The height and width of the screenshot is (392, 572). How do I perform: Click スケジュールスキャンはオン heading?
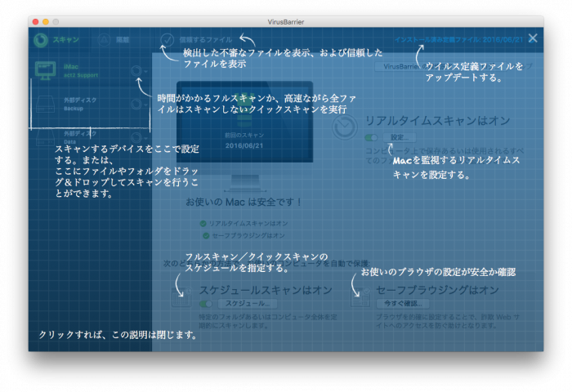(266, 290)
